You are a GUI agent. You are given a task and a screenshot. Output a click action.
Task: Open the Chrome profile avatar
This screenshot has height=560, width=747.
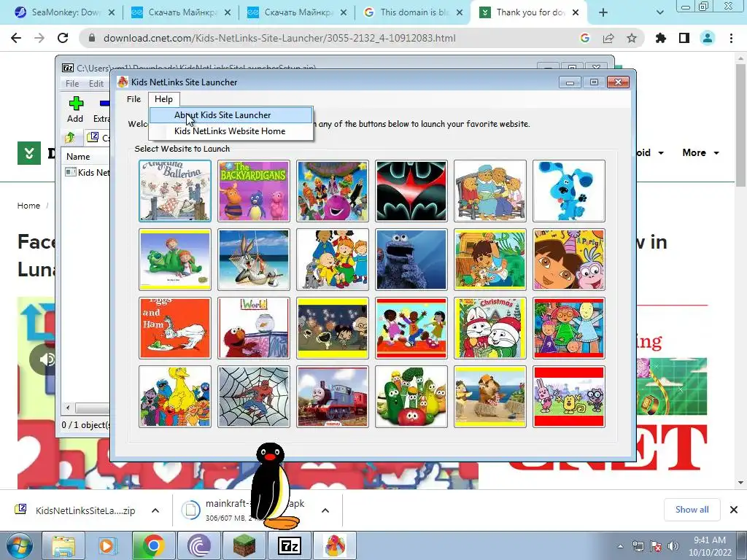pyautogui.click(x=708, y=38)
